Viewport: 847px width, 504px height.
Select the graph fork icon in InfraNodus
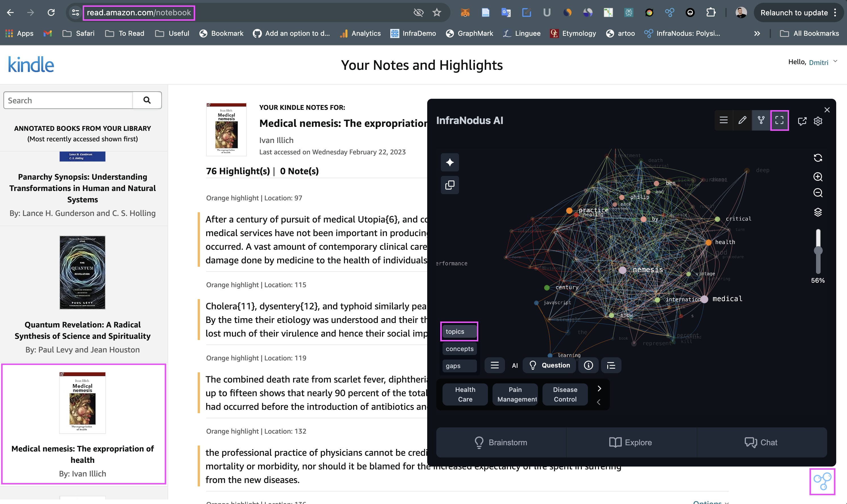tap(761, 120)
